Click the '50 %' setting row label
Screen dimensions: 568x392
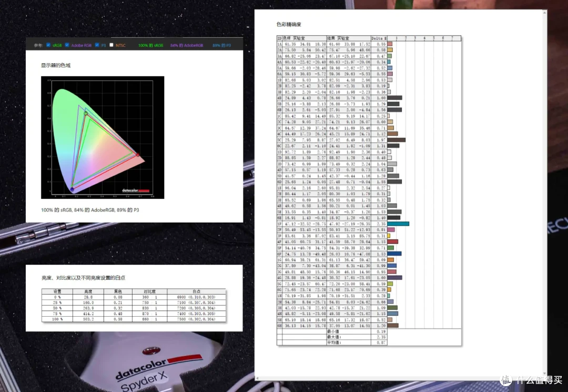[57, 308]
